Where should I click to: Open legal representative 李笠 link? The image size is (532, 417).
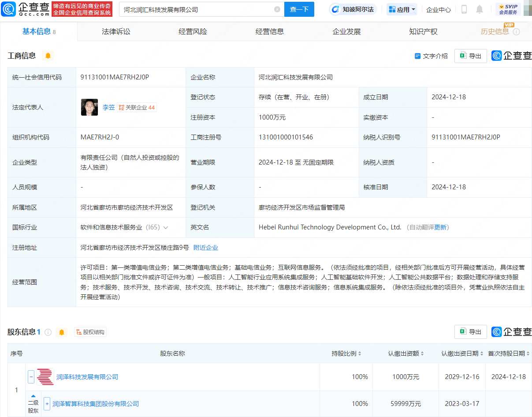109,107
